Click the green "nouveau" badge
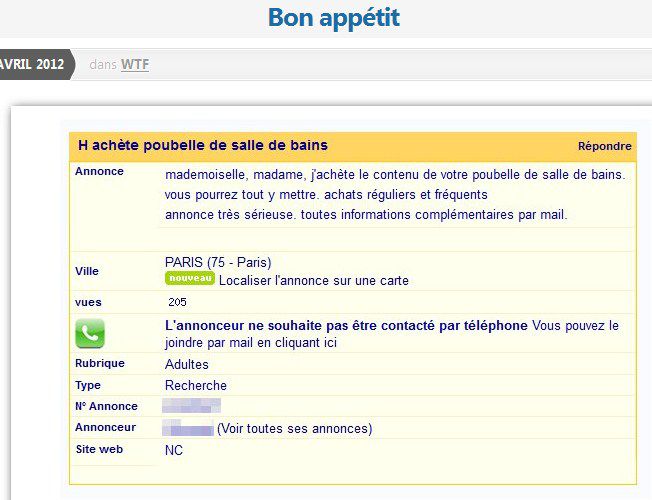652x500 pixels. (x=189, y=278)
